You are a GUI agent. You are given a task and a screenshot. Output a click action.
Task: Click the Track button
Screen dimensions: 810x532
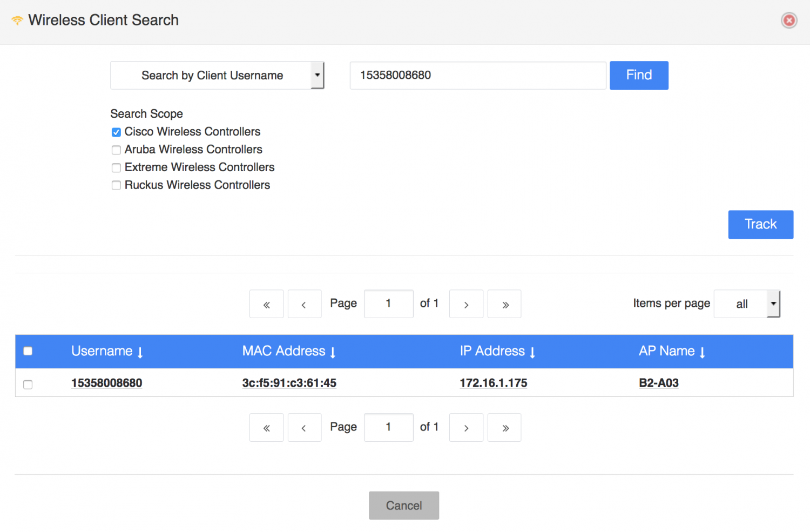pyautogui.click(x=760, y=224)
